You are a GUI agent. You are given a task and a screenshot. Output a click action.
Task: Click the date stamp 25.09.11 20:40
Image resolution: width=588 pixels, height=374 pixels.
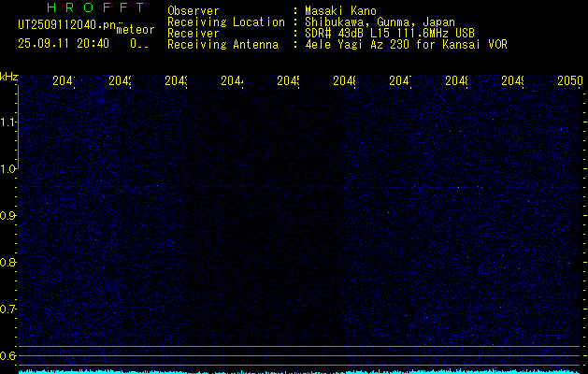click(x=64, y=44)
